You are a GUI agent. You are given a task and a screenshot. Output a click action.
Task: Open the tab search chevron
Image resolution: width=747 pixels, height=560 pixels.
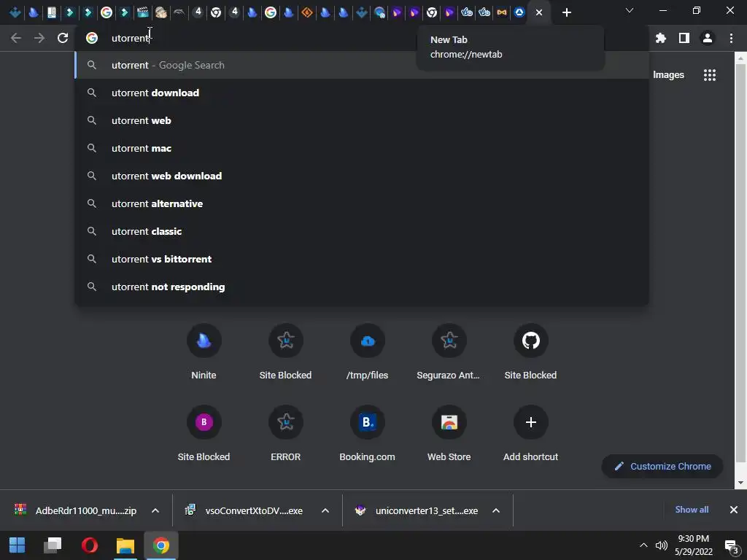click(630, 10)
